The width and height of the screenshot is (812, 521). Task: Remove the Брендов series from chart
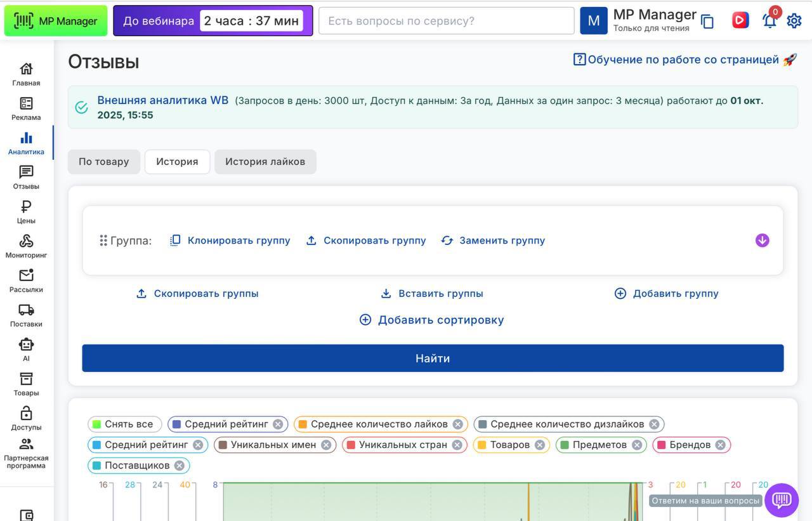[x=720, y=445]
